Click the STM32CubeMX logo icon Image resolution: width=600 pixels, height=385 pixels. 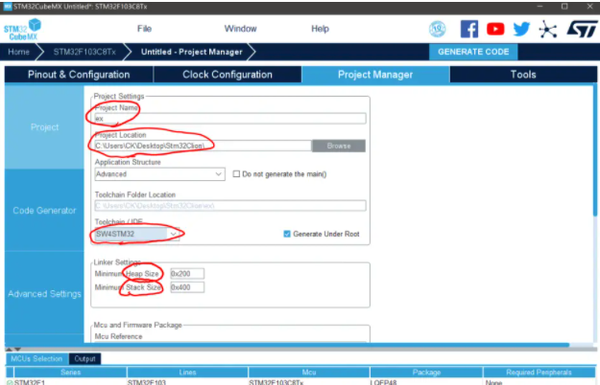[x=23, y=29]
